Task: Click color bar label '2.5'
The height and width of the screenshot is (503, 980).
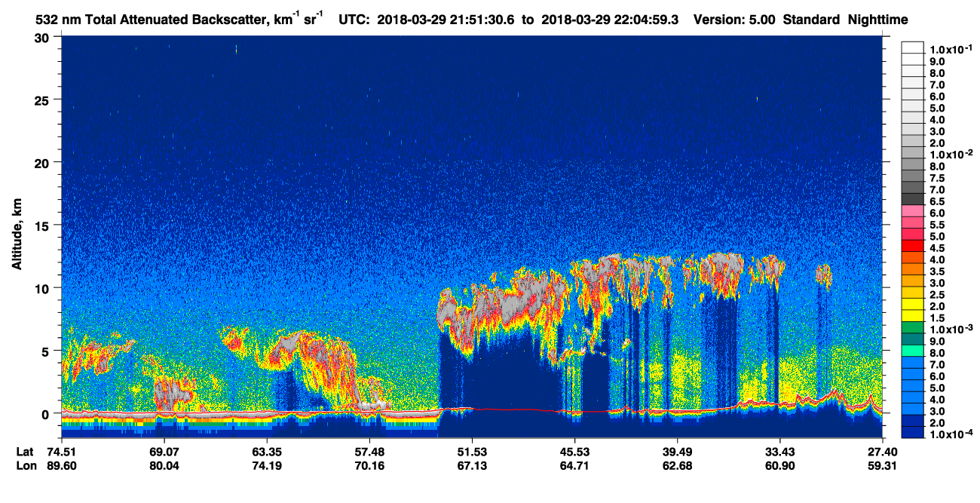Action: tap(937, 296)
